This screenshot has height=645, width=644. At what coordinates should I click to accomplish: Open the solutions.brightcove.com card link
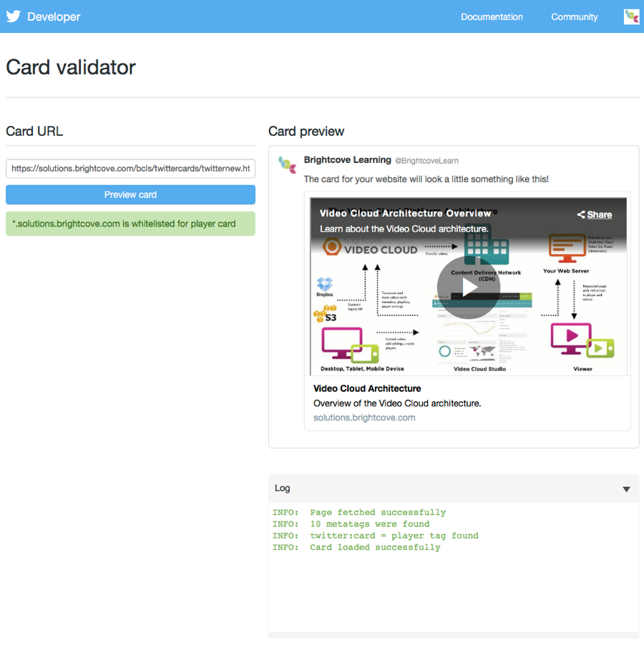point(364,418)
